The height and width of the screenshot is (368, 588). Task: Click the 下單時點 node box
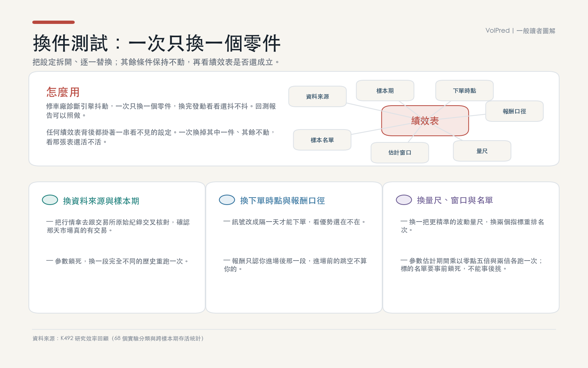pos(465,91)
